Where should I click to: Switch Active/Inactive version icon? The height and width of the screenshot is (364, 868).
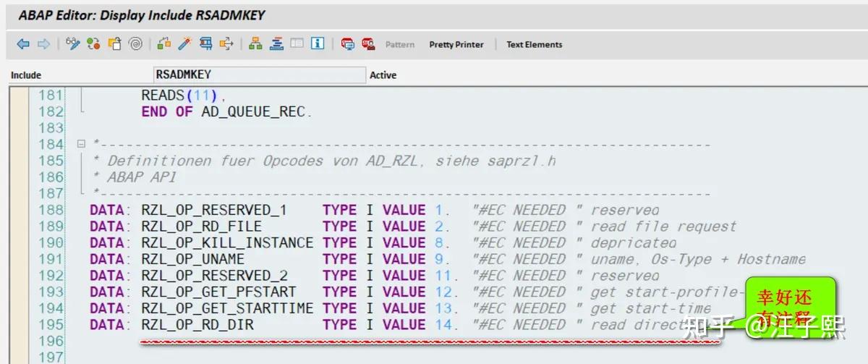pos(93,44)
